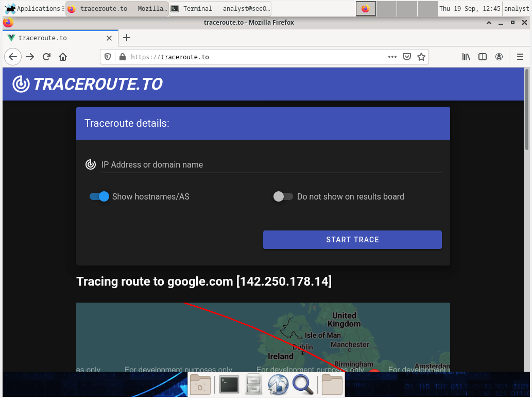Image resolution: width=532 pixels, height=398 pixels.
Task: Open the Applications menu
Action: tap(33, 8)
